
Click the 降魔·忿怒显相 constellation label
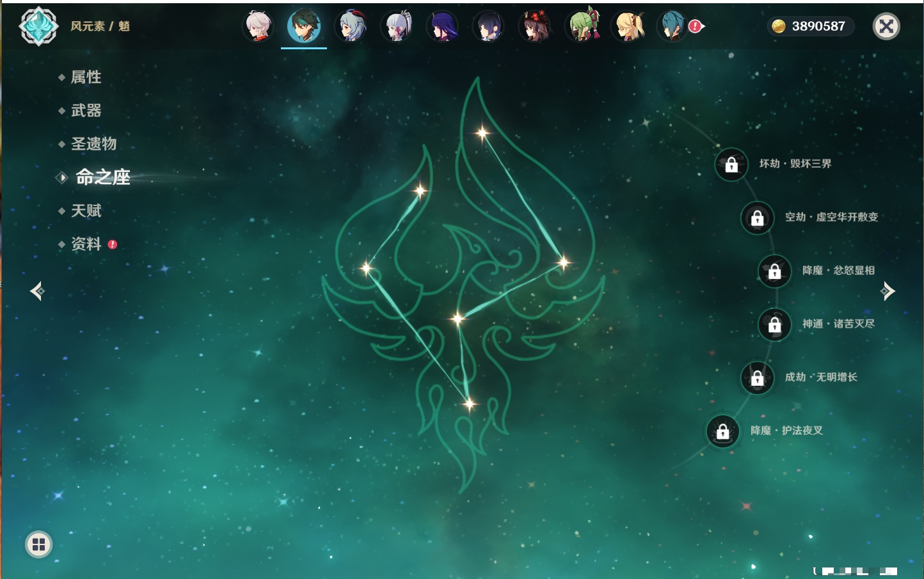839,270
